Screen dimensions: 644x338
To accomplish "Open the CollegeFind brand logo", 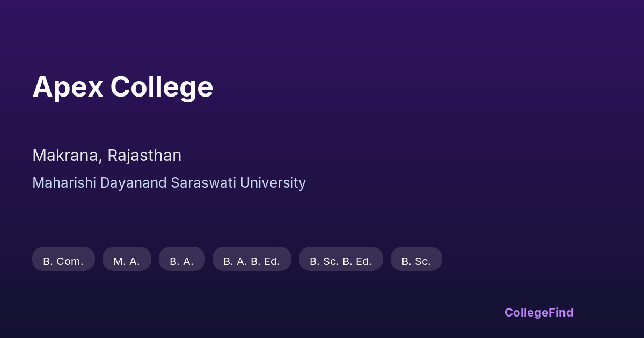I will (539, 312).
